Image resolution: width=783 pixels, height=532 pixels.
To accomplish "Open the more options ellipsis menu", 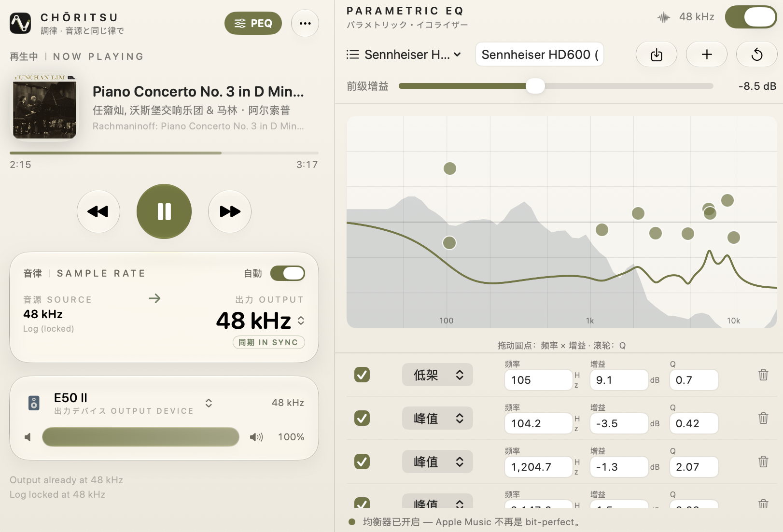I will pyautogui.click(x=305, y=23).
